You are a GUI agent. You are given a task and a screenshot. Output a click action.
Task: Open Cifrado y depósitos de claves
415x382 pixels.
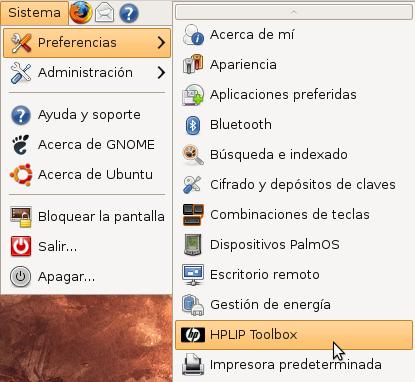(294, 185)
